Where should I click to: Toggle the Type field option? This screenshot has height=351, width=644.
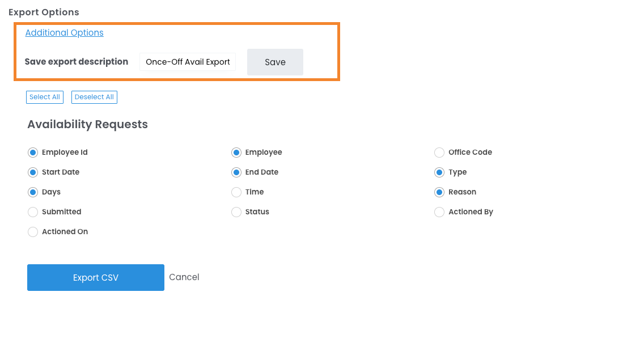(439, 172)
